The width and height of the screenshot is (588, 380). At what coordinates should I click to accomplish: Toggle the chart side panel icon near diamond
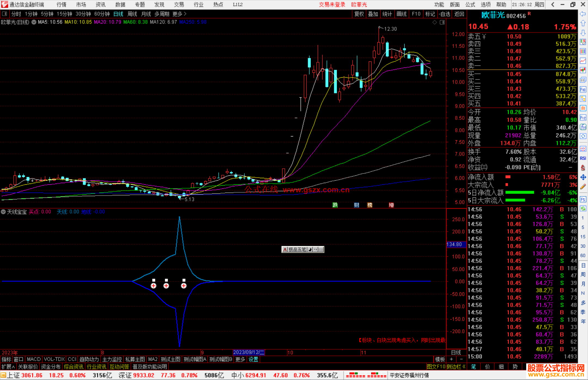(x=442, y=22)
